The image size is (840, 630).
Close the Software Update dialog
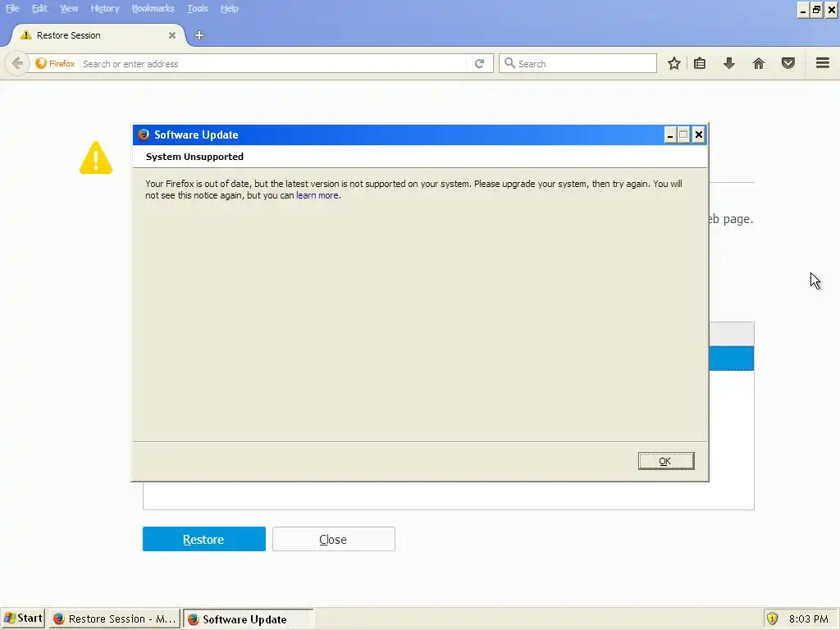pos(699,135)
